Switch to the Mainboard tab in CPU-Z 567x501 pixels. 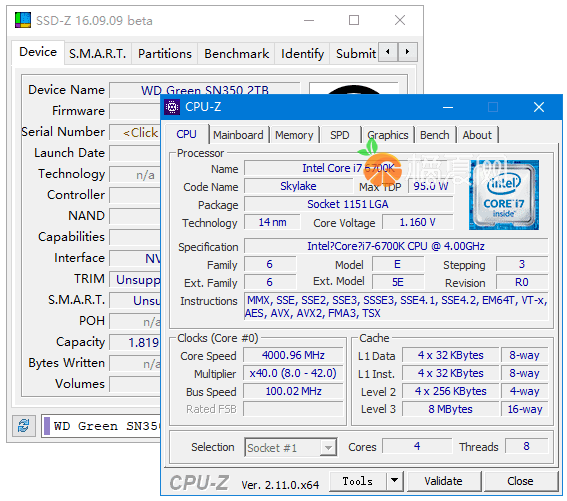coord(238,135)
